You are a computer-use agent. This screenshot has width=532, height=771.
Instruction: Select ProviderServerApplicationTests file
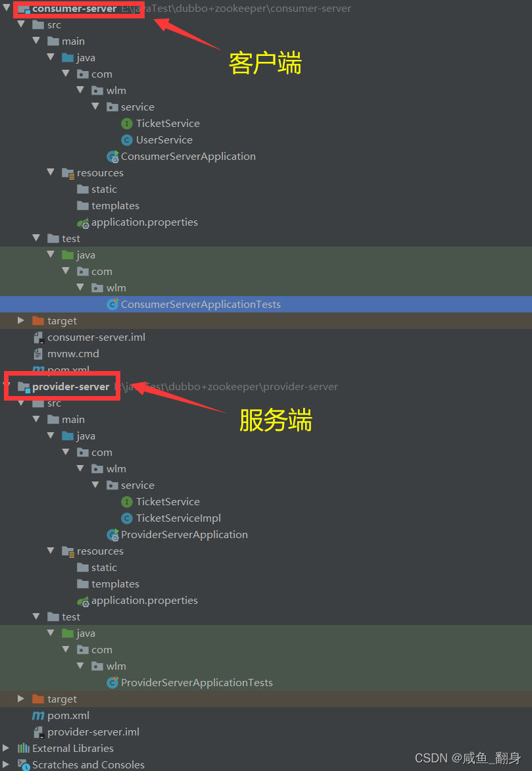197,682
